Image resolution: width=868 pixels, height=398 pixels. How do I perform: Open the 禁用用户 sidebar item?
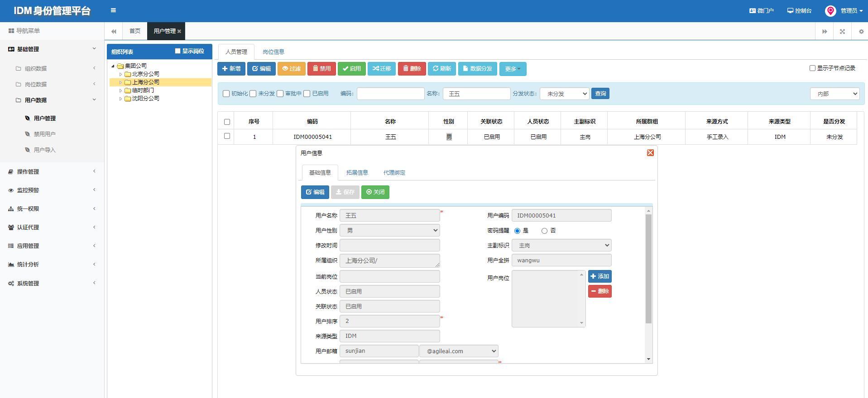45,134
